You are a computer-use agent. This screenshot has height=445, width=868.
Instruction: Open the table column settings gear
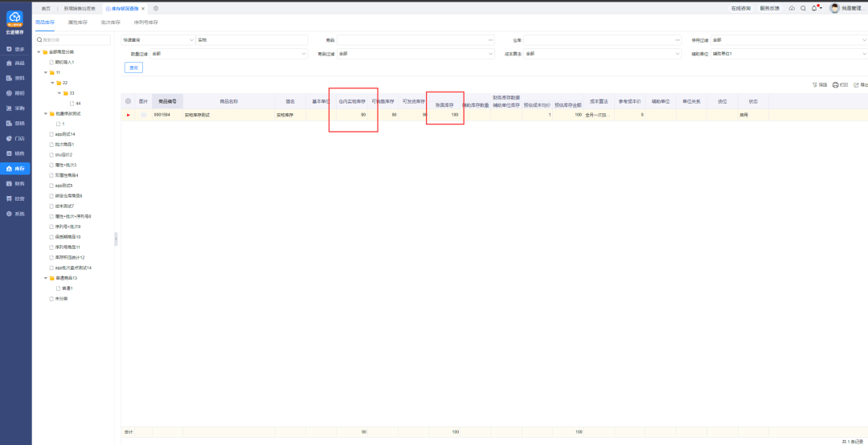click(x=128, y=101)
